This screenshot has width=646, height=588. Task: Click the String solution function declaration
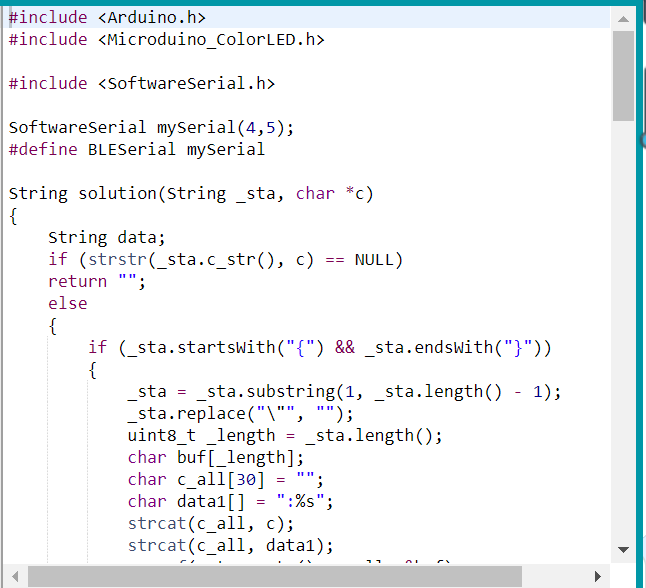coord(190,193)
